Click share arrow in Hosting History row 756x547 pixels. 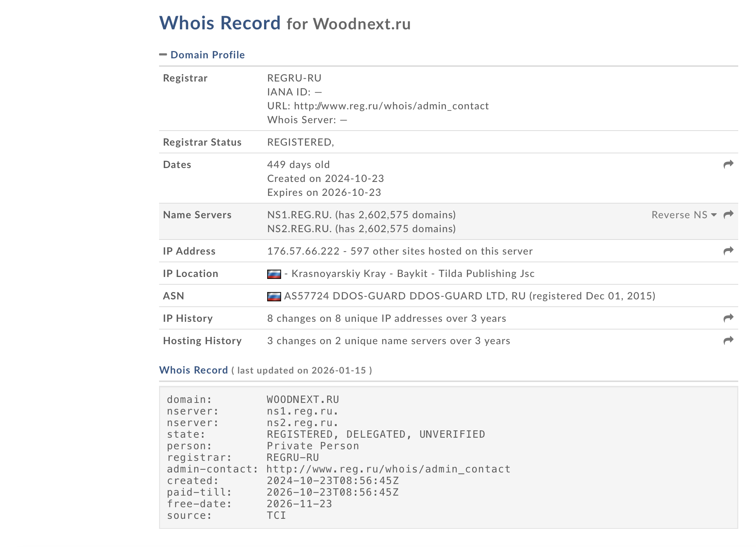(728, 341)
